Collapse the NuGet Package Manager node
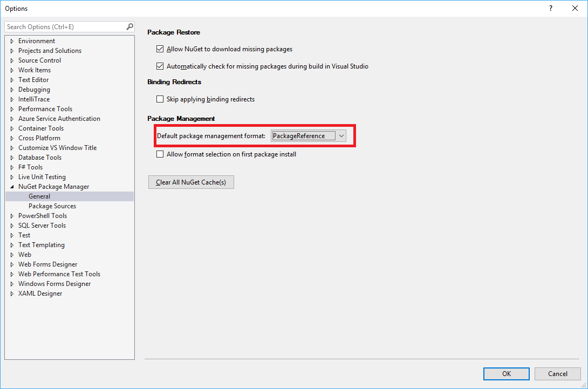 point(12,187)
